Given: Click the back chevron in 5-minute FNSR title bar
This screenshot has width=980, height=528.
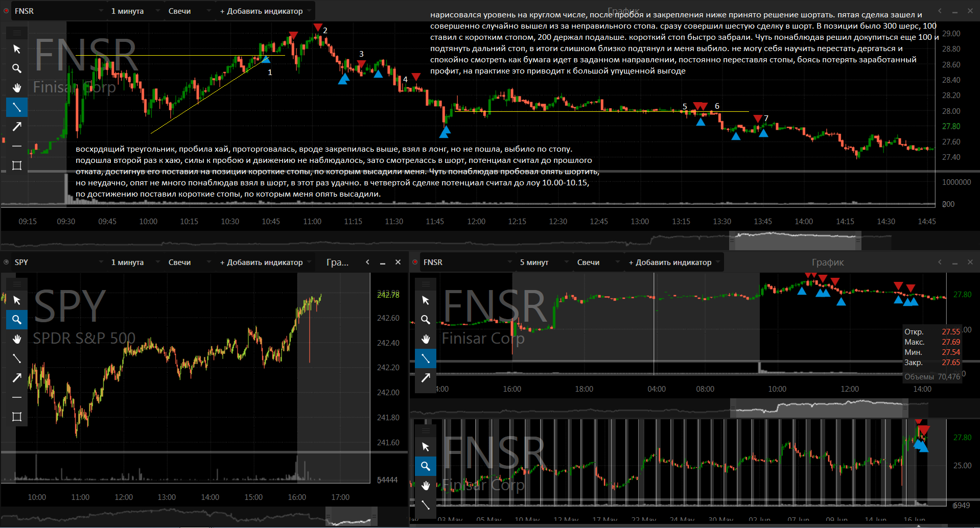Looking at the screenshot, I should point(940,262).
